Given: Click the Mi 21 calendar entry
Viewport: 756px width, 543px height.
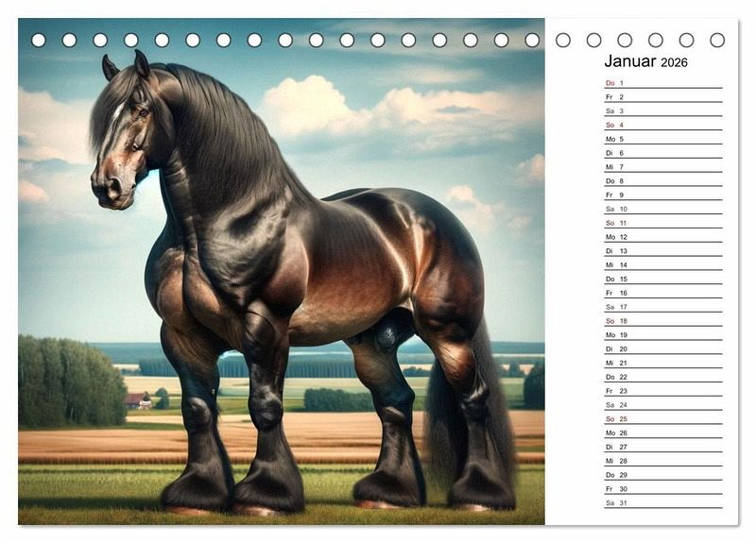Looking at the screenshot, I should point(661,363).
